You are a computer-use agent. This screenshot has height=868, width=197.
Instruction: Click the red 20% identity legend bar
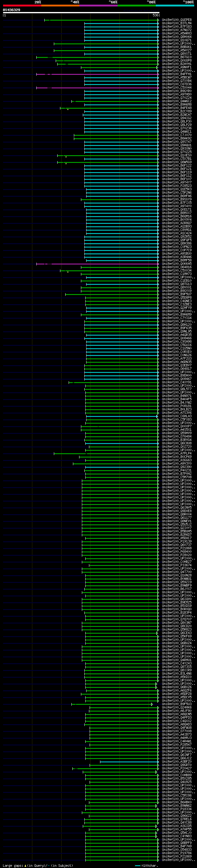pos(22,6)
